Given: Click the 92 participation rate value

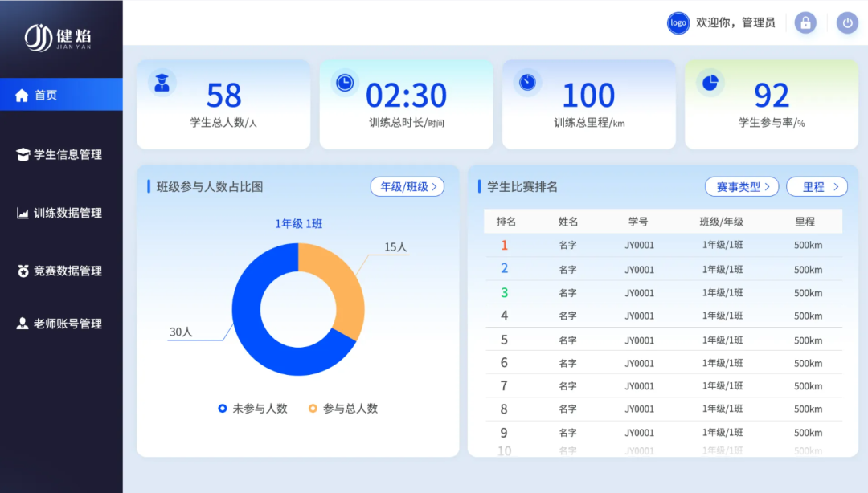Looking at the screenshot, I should (x=772, y=96).
